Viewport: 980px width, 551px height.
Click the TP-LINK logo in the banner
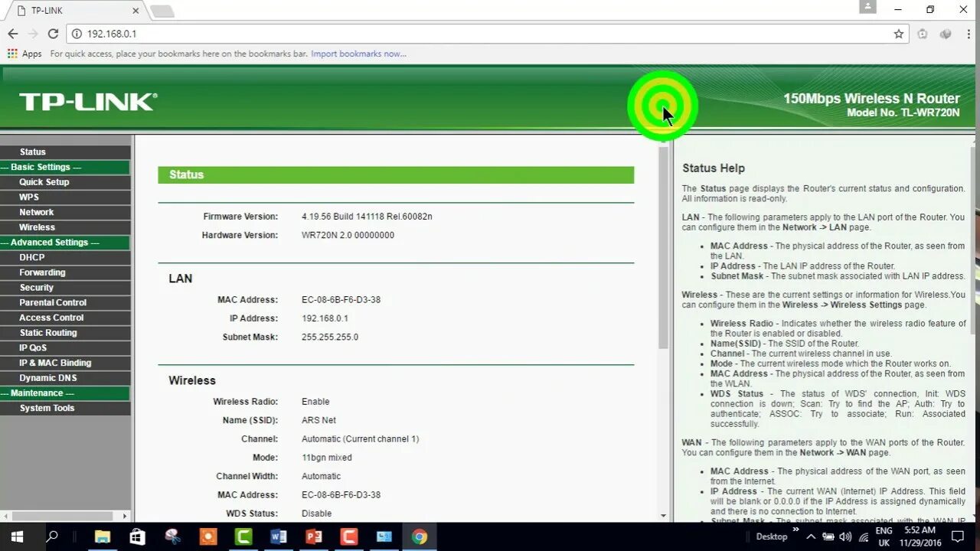[88, 101]
